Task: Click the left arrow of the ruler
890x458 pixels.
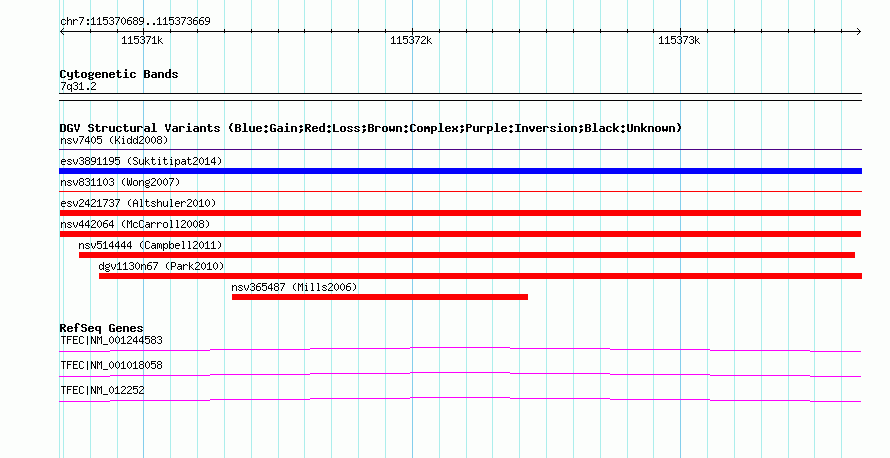Action: tap(62, 32)
